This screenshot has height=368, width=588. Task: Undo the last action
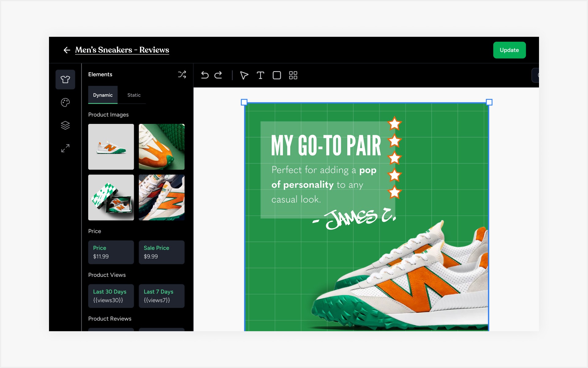(x=205, y=75)
